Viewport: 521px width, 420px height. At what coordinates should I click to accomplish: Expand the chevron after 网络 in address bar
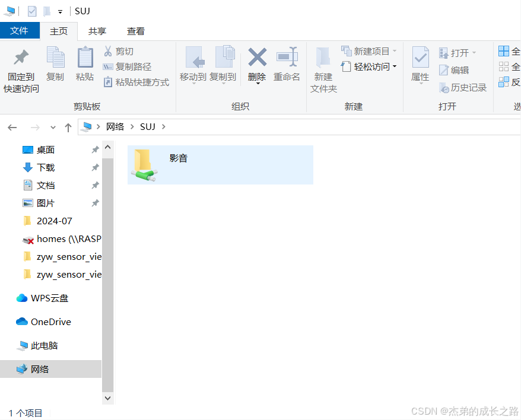pos(132,126)
